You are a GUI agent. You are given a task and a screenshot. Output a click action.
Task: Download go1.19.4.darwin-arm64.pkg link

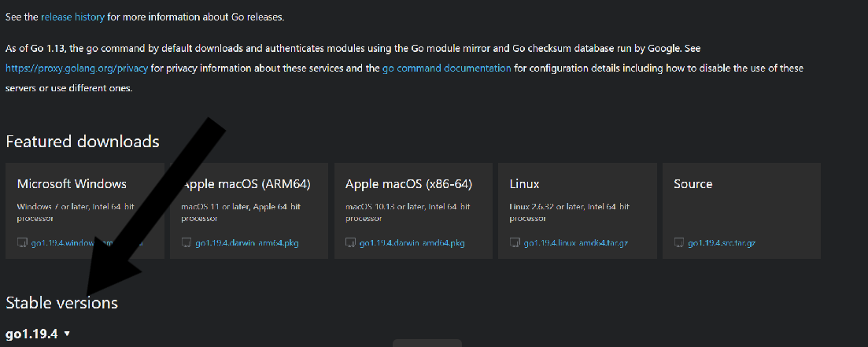click(247, 243)
